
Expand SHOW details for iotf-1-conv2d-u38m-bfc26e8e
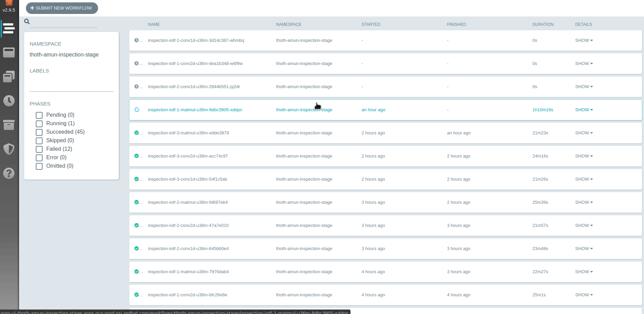[x=584, y=295]
